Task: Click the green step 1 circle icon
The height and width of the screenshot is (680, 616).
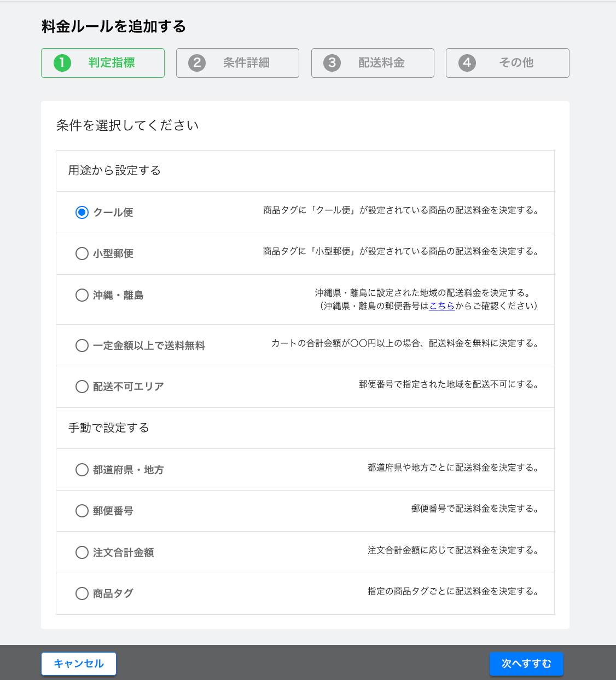Action: [62, 63]
